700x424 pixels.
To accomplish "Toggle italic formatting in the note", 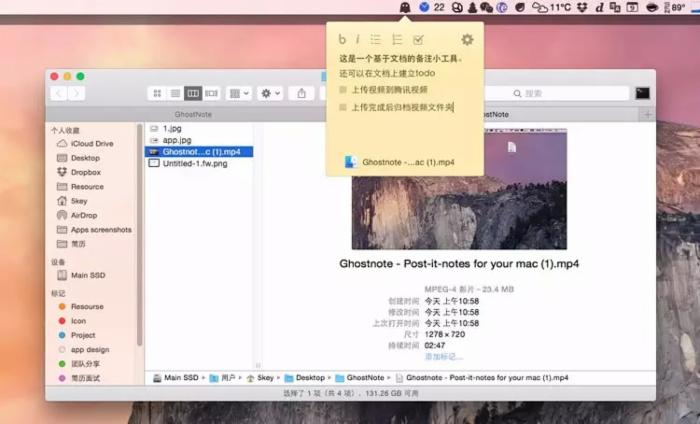I will [x=358, y=39].
